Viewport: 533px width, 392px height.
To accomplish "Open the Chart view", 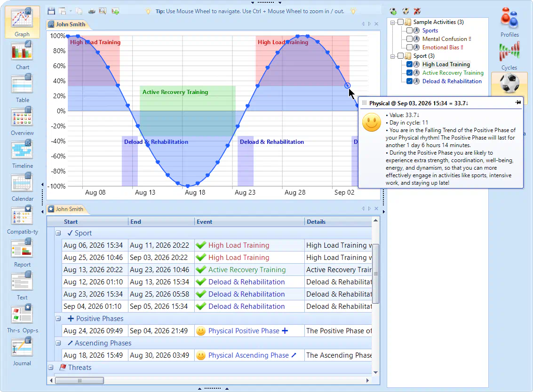I will 22,55.
